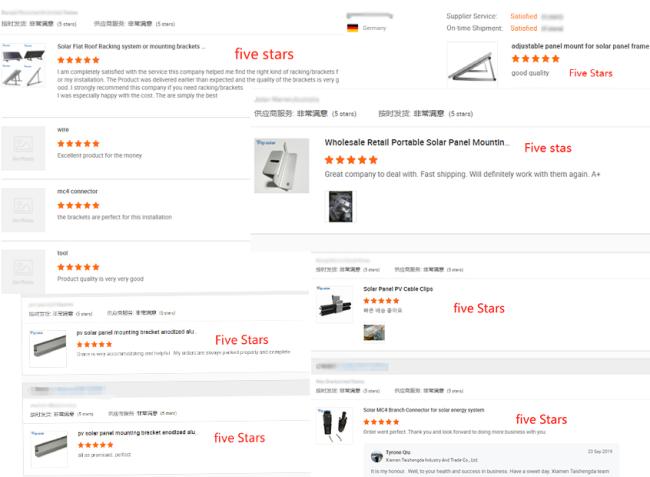650x477 pixels.
Task: Open the Wholesale Retail Portable Solar Panel Mounting link
Action: (x=416, y=142)
